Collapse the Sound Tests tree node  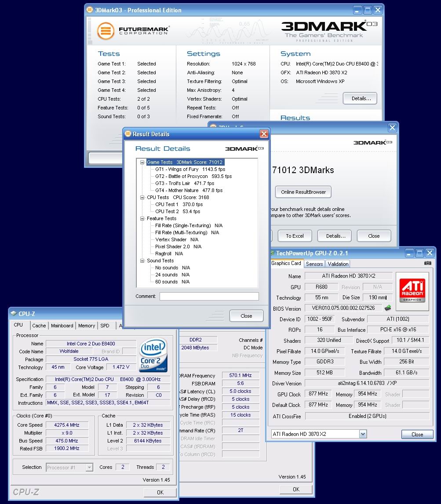click(142, 261)
